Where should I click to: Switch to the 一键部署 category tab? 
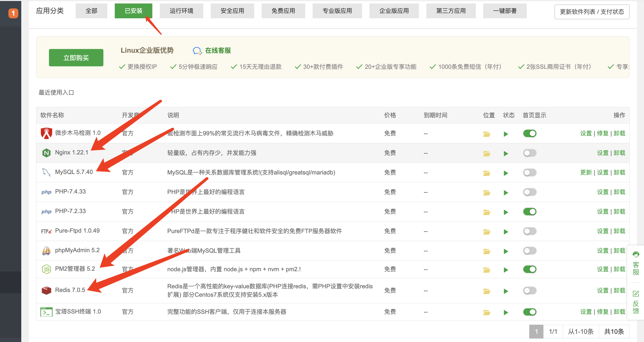coord(505,11)
